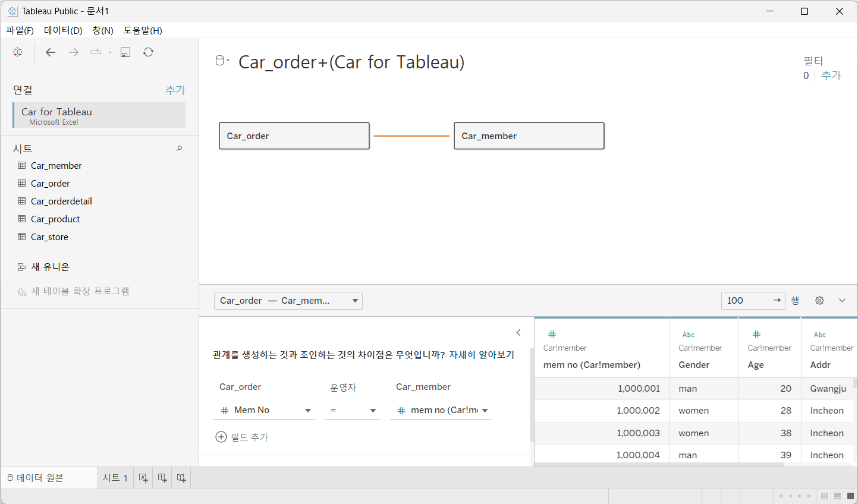The height and width of the screenshot is (504, 858).
Task: Click the data grid vertical scrollbar
Action: (855, 383)
